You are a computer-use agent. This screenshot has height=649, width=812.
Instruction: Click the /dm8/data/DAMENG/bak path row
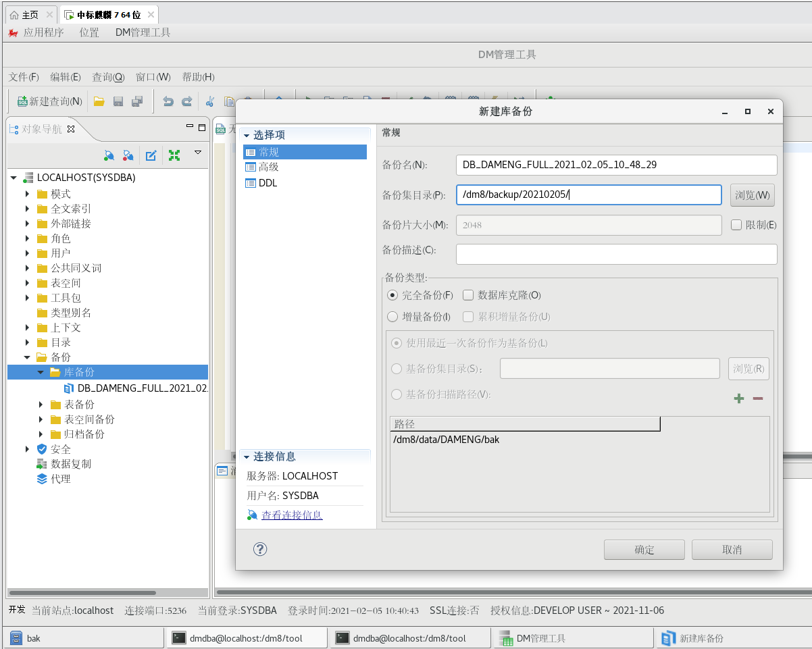coord(580,440)
